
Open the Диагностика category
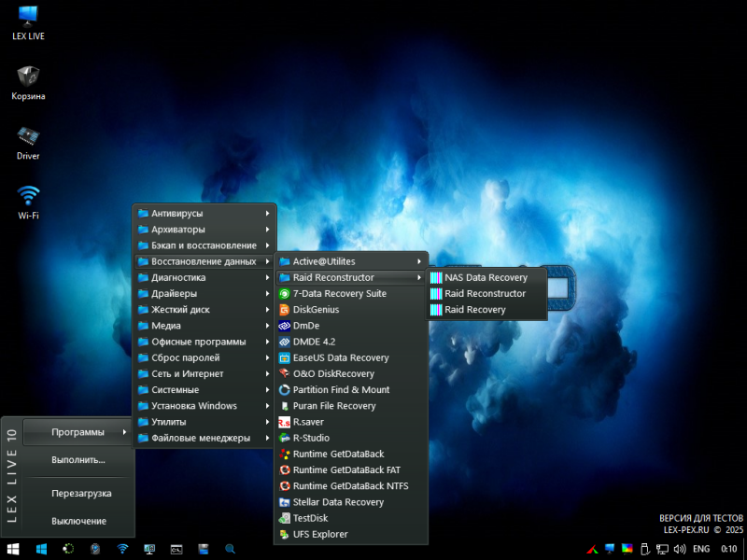click(x=178, y=277)
